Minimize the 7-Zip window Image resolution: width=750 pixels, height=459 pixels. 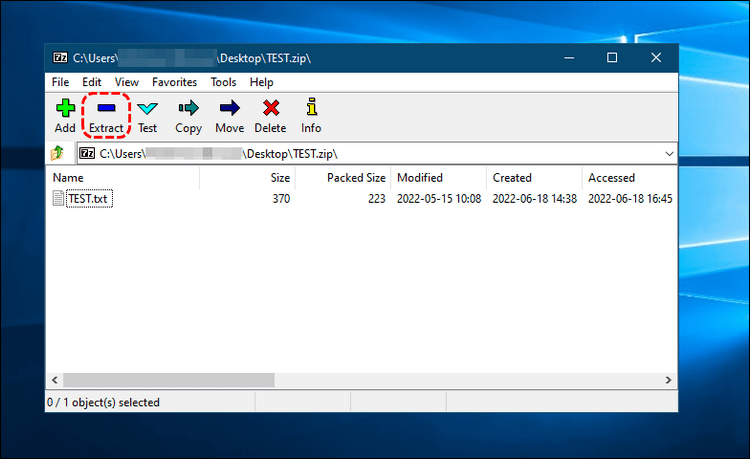click(x=569, y=58)
